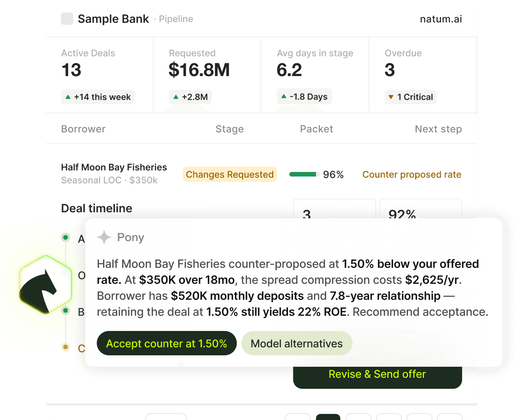The image size is (521, 420).
Task: Click the horse hexagon assistant badge
Action: 45,285
